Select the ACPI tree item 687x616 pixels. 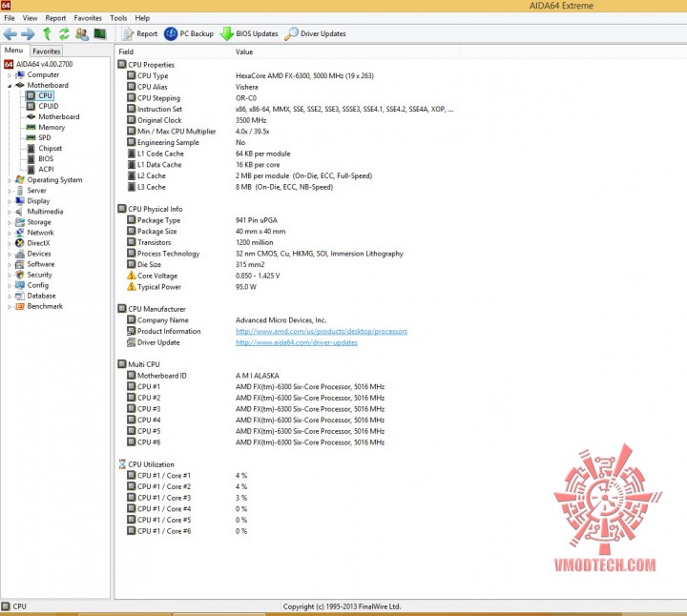tap(46, 169)
